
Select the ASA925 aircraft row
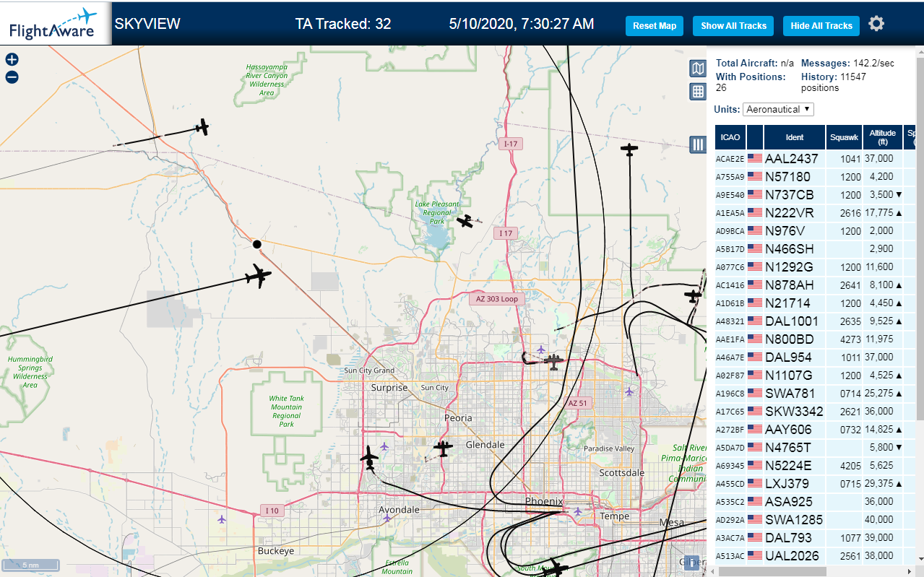815,502
